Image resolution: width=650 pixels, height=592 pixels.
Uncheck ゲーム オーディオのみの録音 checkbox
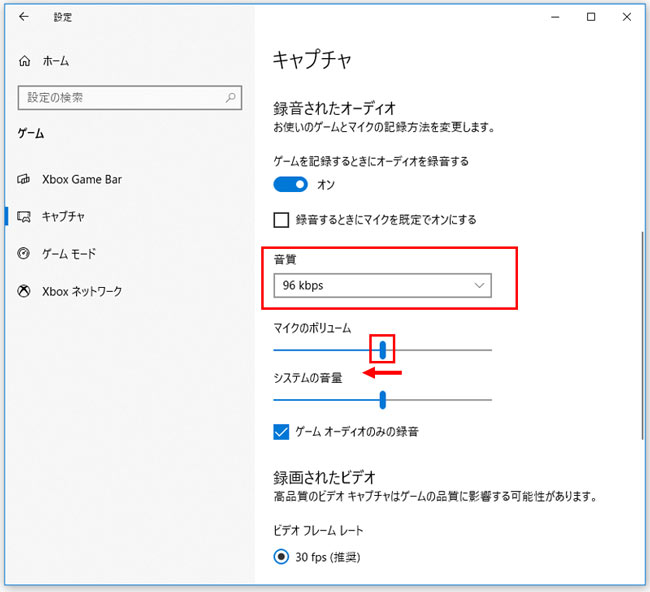[281, 432]
